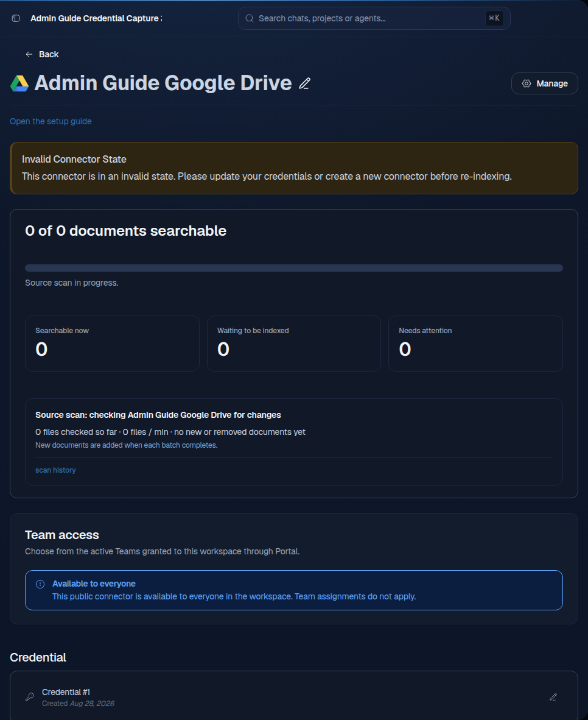Click the 0 files checked so far line

(170, 432)
